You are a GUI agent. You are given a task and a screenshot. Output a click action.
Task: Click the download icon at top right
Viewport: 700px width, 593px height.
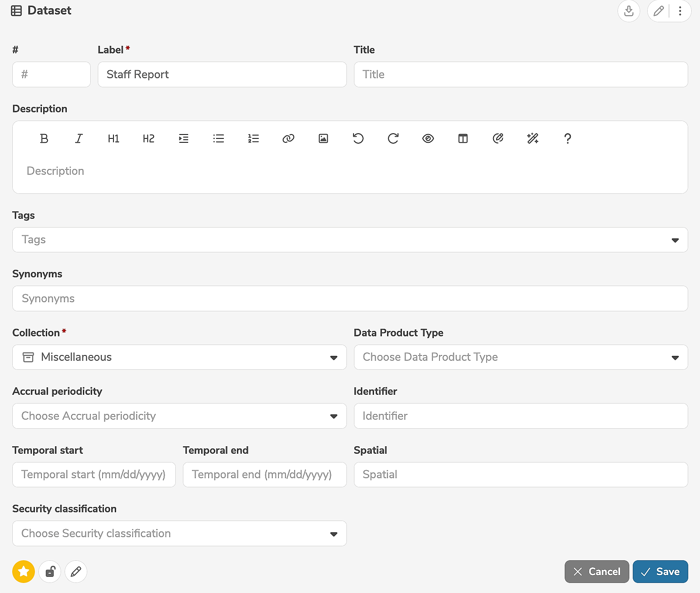pyautogui.click(x=628, y=11)
